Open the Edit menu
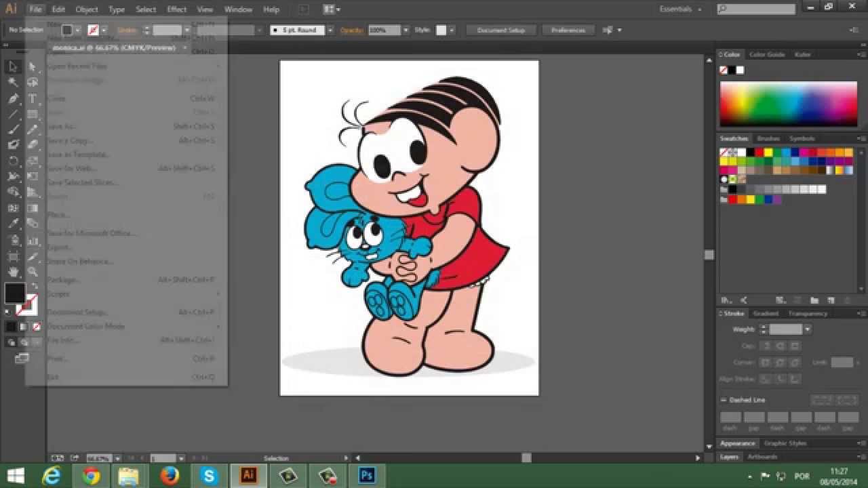Viewport: 868px width, 488px height. point(58,9)
